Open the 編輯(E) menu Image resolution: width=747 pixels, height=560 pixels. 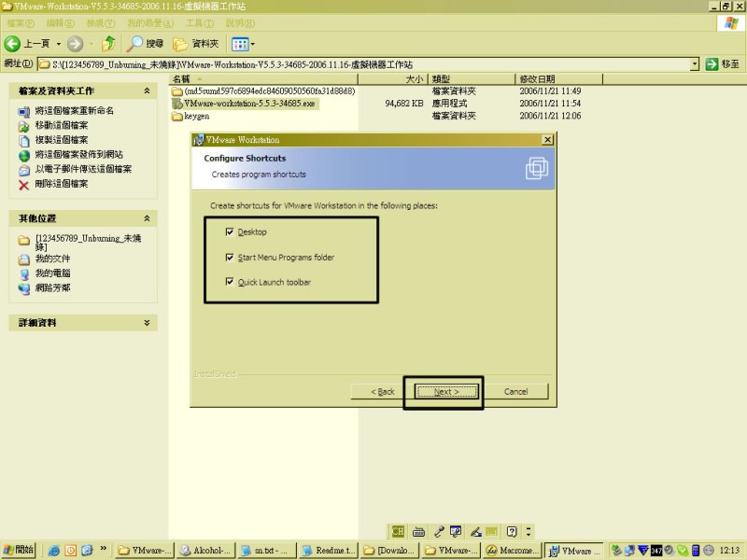coord(60,22)
